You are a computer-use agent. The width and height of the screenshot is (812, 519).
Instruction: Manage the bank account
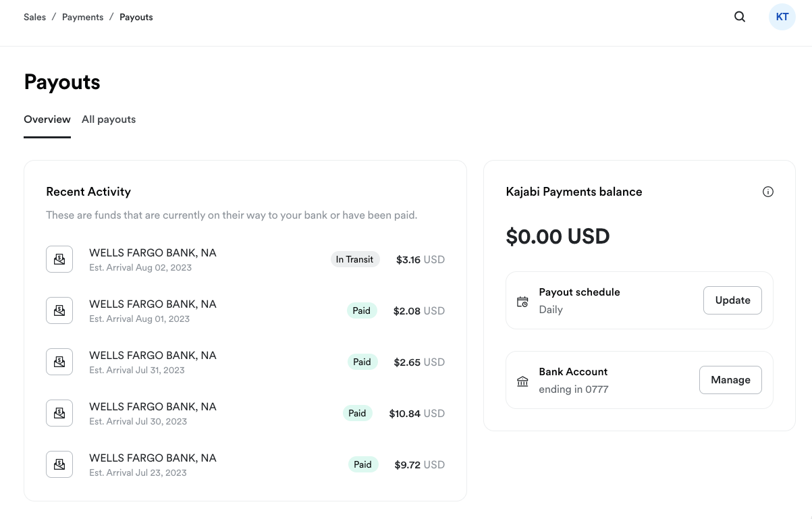point(730,380)
